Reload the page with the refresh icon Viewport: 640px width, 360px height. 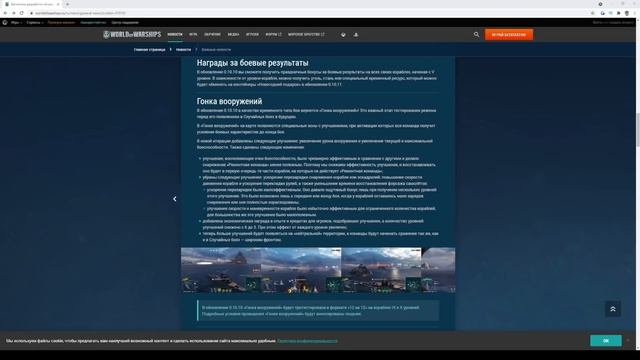(22, 13)
